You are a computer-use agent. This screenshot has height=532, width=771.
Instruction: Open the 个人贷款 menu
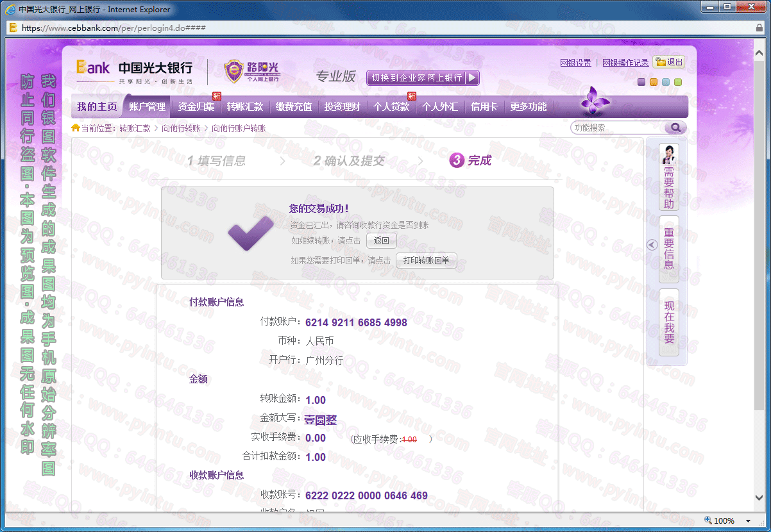coord(391,106)
